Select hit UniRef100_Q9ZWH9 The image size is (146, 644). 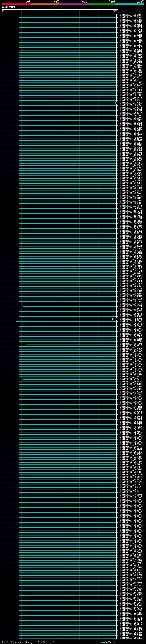click(x=131, y=15)
